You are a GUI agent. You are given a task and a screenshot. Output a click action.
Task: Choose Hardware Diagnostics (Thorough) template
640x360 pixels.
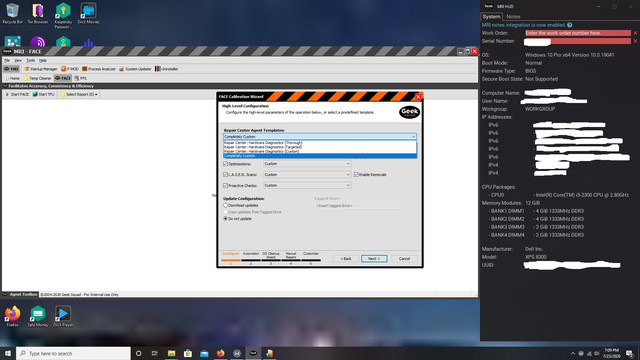263,143
